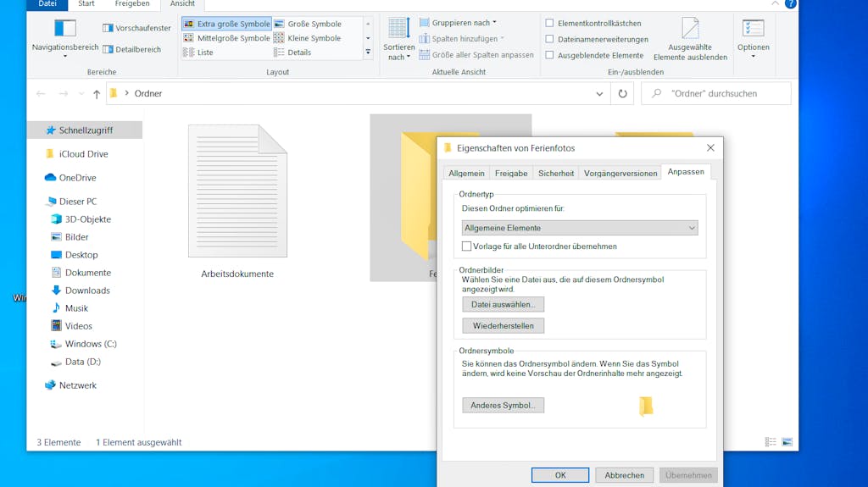Switch to Vorgängerversionen tab
The image size is (868, 487).
[620, 174]
